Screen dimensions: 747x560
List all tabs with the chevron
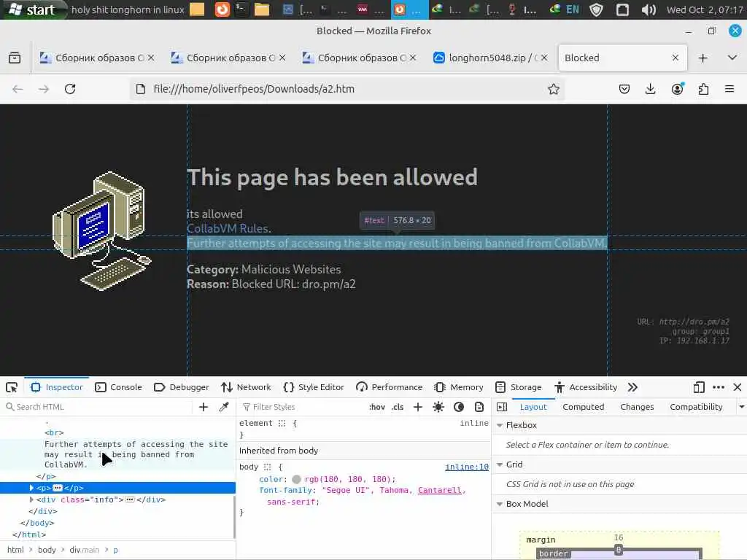click(x=732, y=58)
